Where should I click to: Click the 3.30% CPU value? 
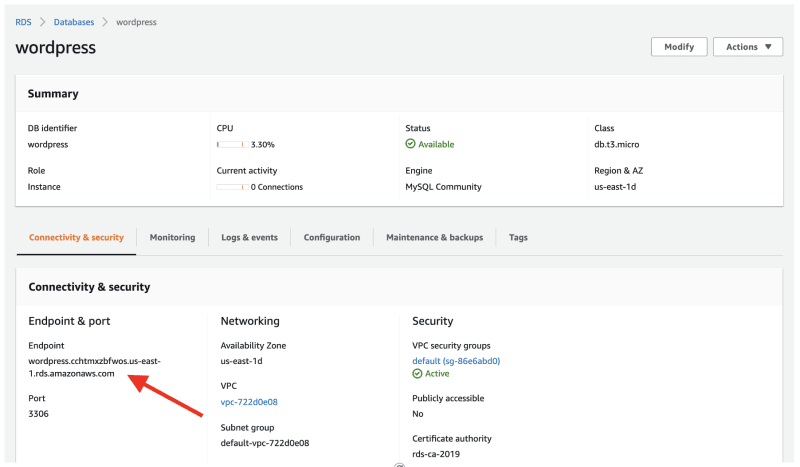pyautogui.click(x=263, y=144)
